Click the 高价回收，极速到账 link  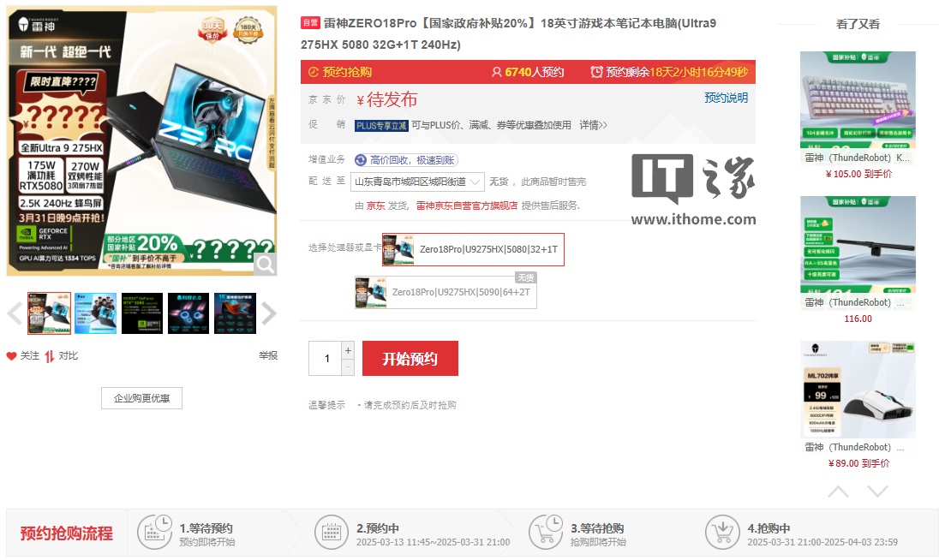[412, 160]
